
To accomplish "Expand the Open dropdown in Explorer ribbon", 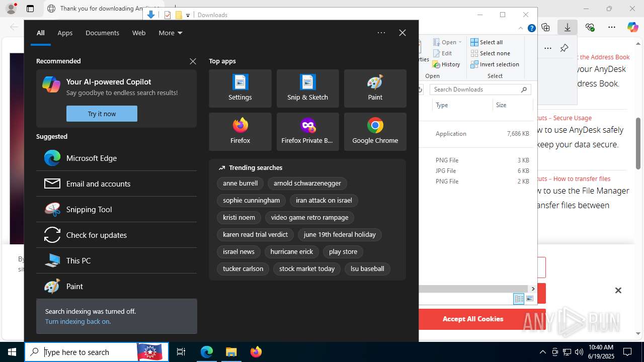I will pyautogui.click(x=447, y=42).
